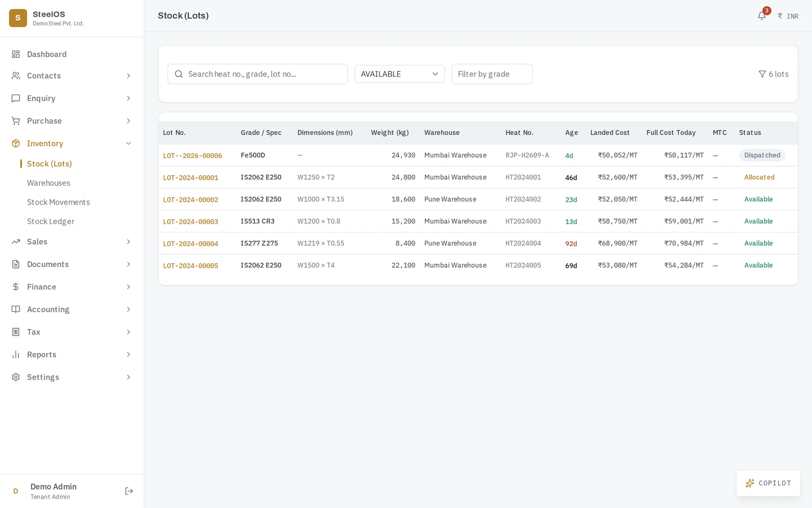Click the Age column header
The image size is (812, 508).
point(572,133)
